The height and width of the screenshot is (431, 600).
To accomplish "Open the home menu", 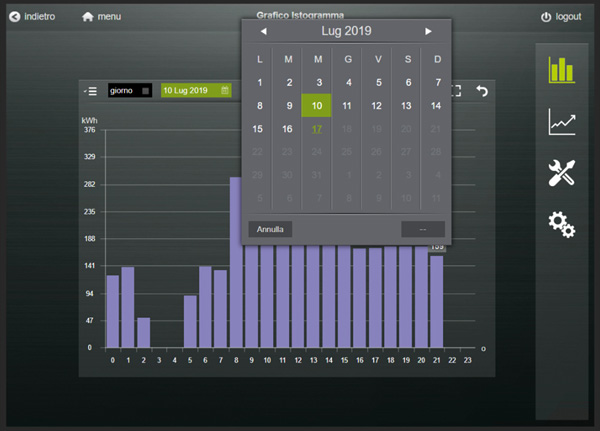I will (x=102, y=17).
